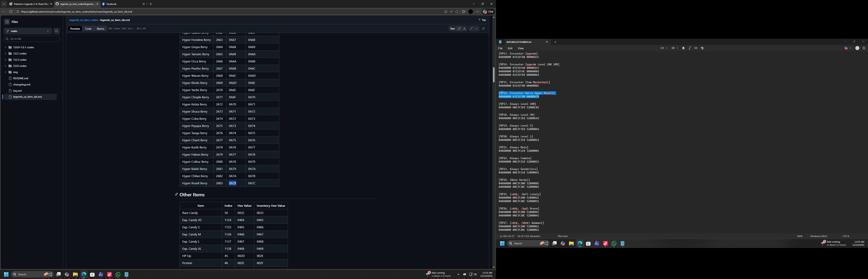The width and height of the screenshot is (868, 279).
Task: Open WhatsApp from the left taskbar
Action: pos(118,274)
